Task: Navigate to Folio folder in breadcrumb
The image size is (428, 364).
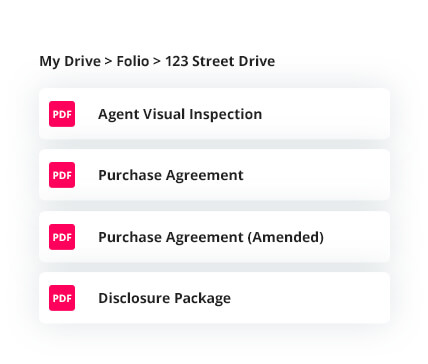Action: 133,61
